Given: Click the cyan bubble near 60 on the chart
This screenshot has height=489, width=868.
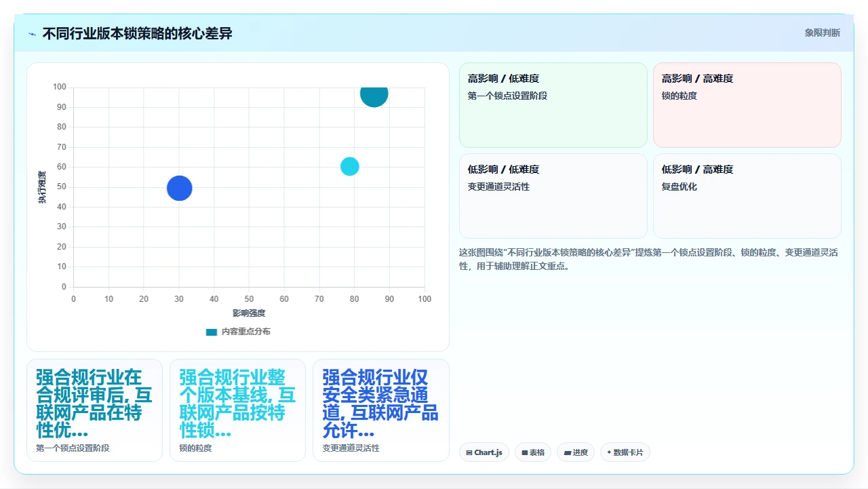Looking at the screenshot, I should coord(349,166).
